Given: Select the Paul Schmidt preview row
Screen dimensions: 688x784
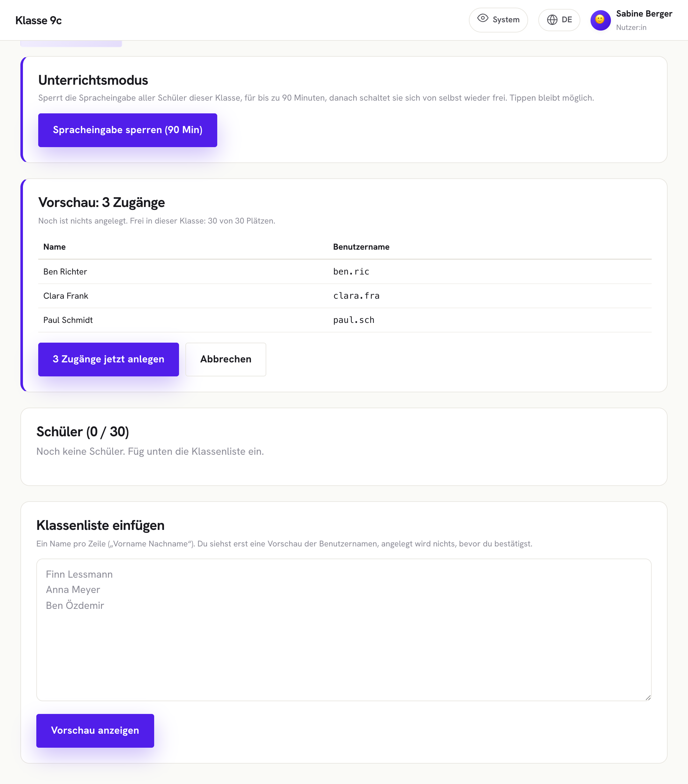Looking at the screenshot, I should click(x=345, y=320).
